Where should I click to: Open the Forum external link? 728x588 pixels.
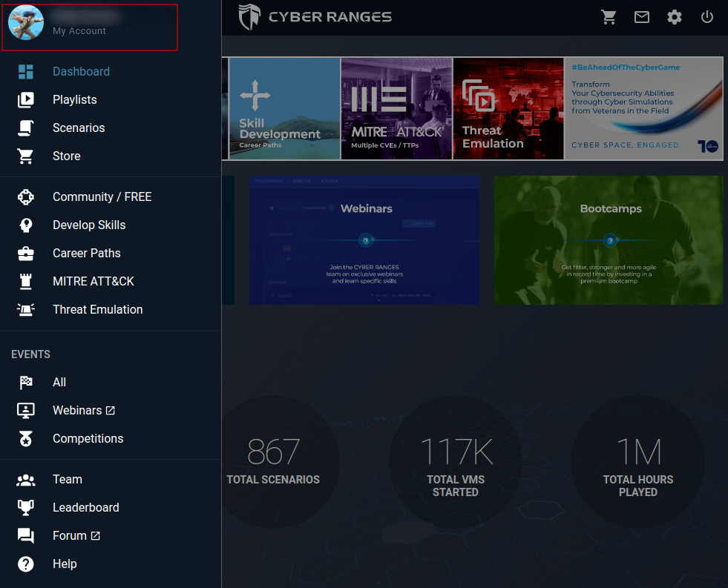pyautogui.click(x=96, y=535)
